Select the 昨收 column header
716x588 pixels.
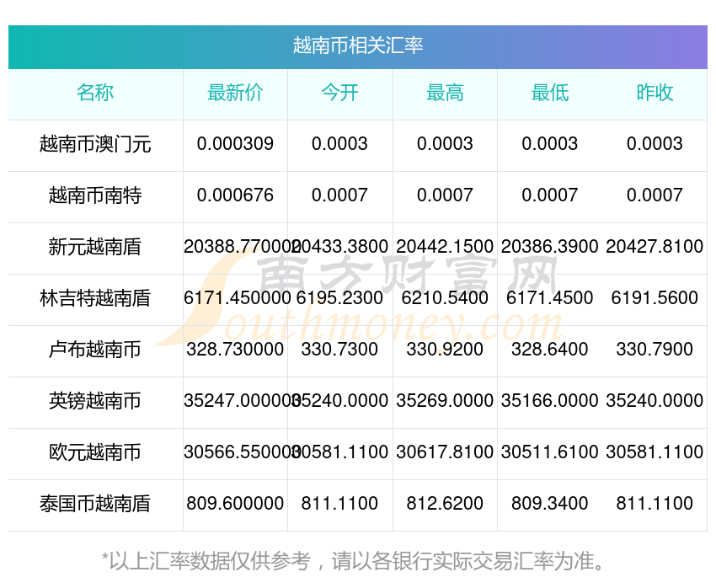(655, 93)
